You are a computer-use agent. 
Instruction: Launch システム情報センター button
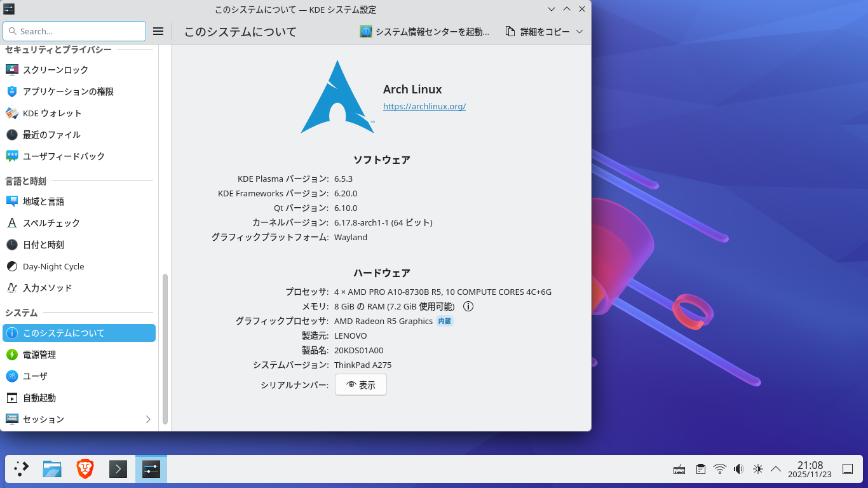point(424,31)
